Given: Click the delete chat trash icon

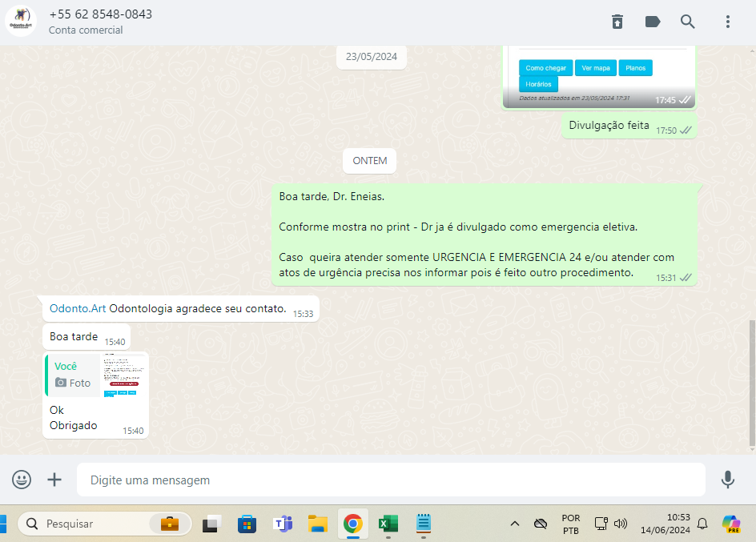Looking at the screenshot, I should tap(617, 22).
